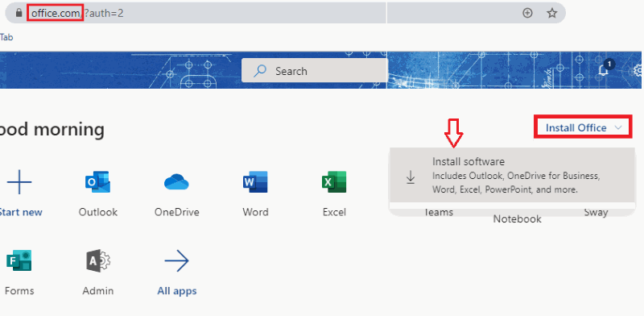The image size is (644, 316).
Task: Expand the Install Office dropdown
Action: point(583,127)
